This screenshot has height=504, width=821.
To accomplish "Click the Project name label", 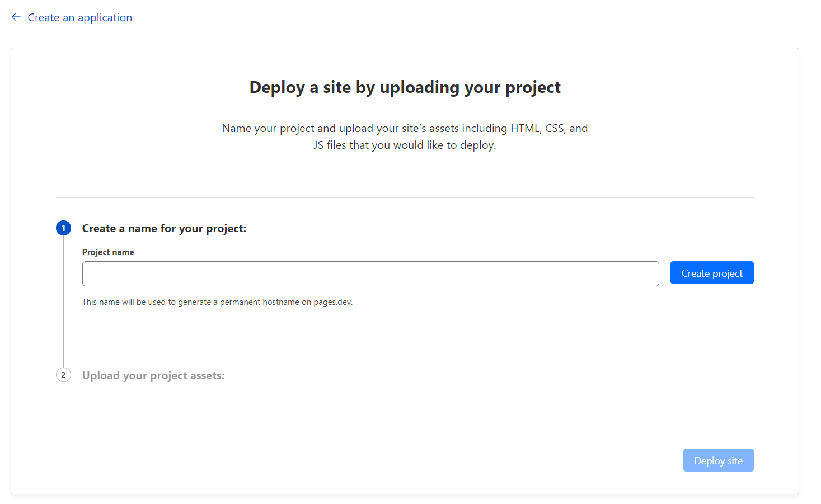I will tap(108, 252).
